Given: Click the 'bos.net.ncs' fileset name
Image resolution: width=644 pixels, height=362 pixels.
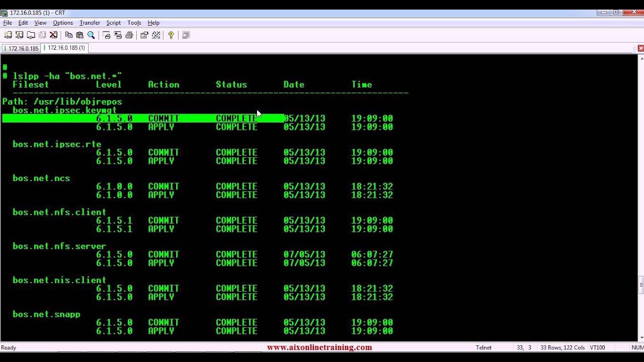Looking at the screenshot, I should (x=41, y=178).
